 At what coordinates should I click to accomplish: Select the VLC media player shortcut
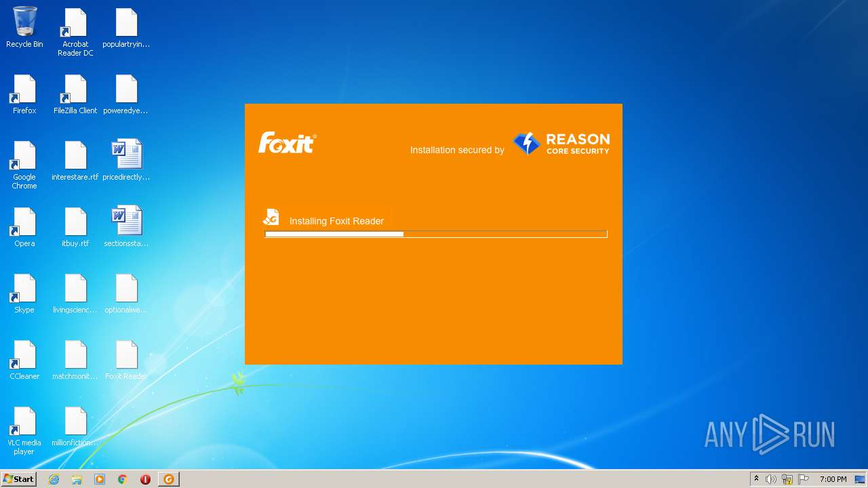(24, 430)
